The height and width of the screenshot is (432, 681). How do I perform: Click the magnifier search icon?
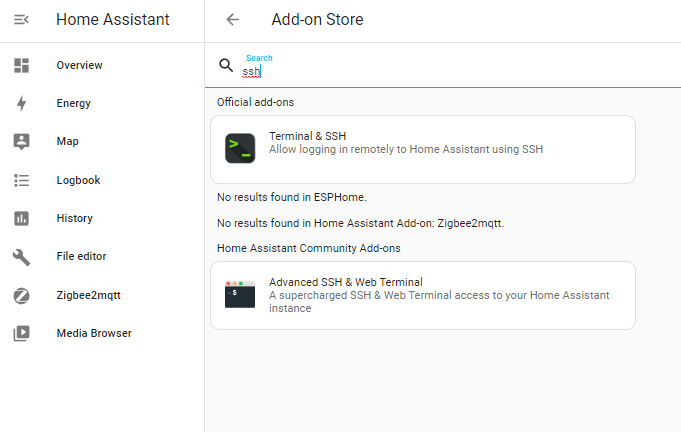pos(226,66)
